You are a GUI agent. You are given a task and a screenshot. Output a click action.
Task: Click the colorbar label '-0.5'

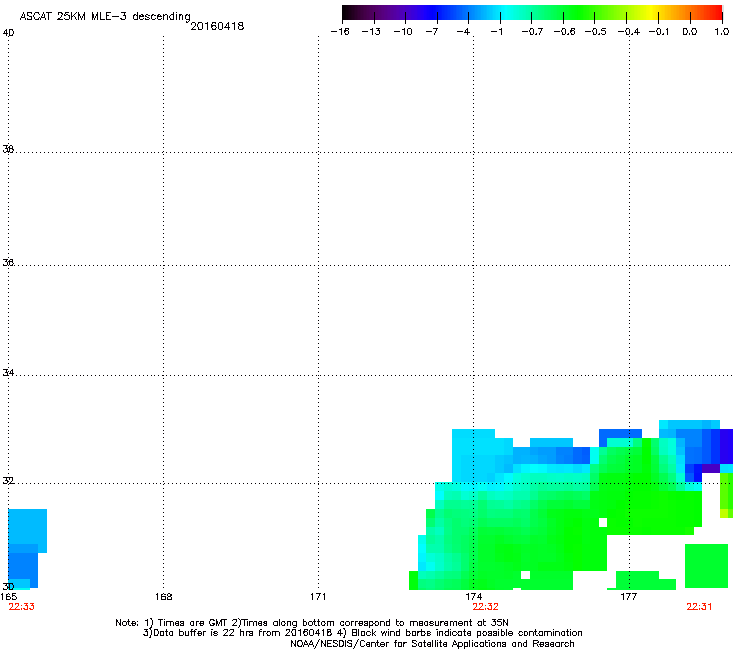point(596,32)
